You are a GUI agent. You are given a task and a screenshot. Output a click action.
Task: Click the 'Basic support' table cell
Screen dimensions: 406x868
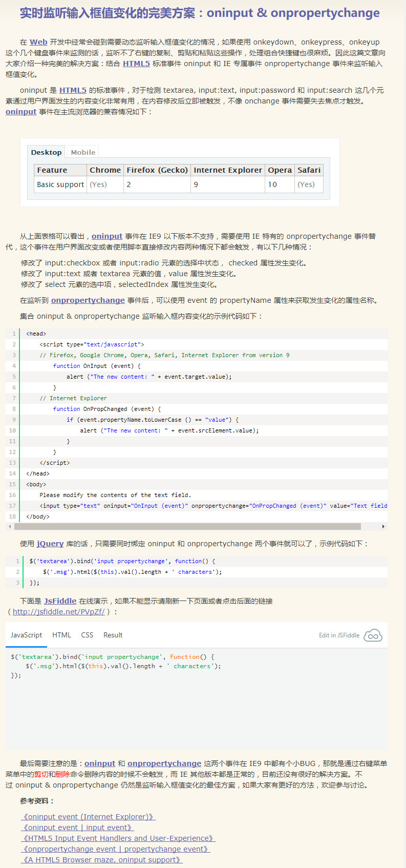coord(60,184)
